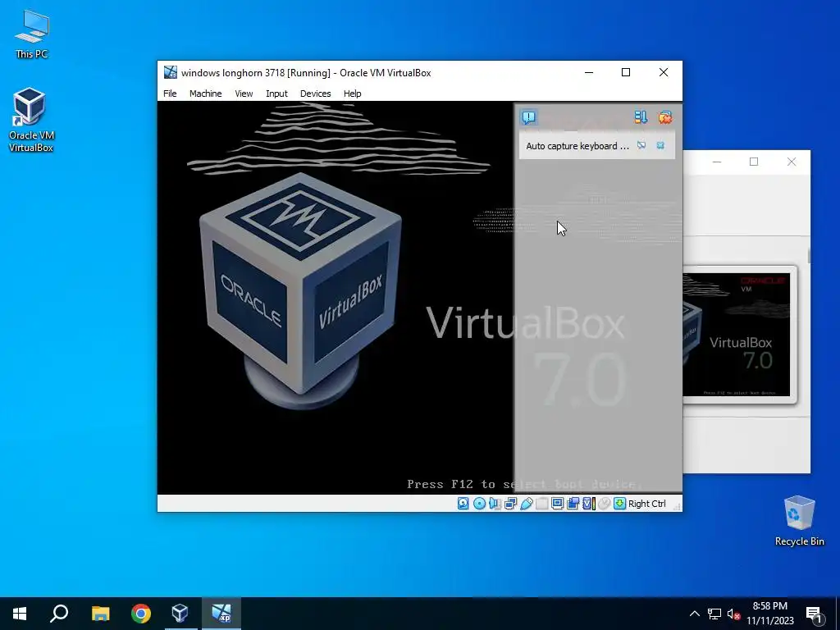Click the hard disk activity status icon

click(x=463, y=504)
